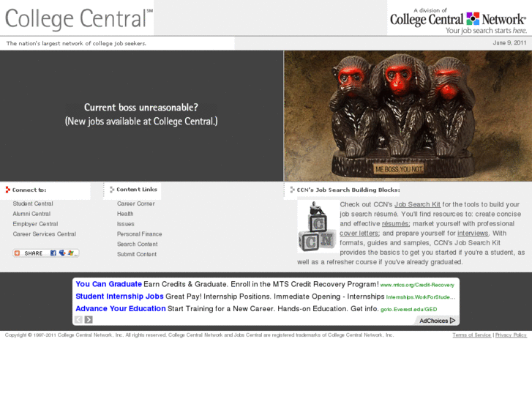Click the goto.Everest.edu/GED ad URL
This screenshot has height=399, width=532.
click(409, 310)
